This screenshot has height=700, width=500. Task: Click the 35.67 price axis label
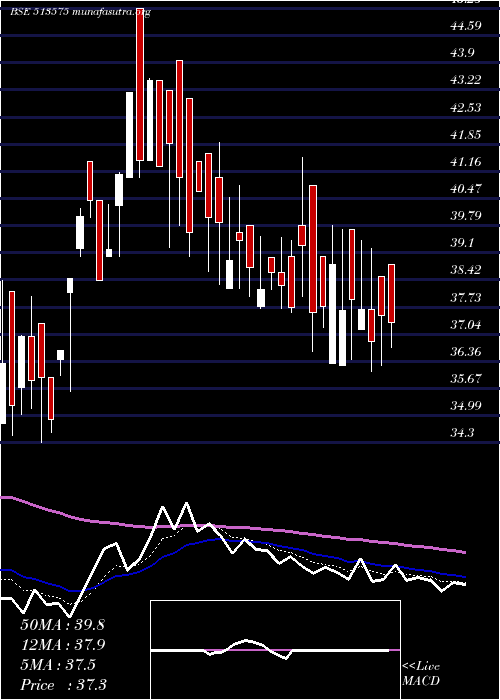click(466, 379)
